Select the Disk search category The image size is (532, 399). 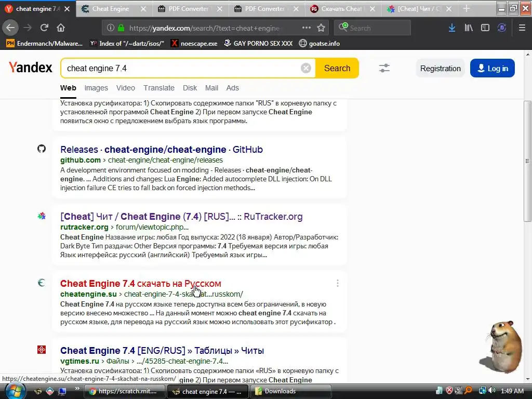190,88
